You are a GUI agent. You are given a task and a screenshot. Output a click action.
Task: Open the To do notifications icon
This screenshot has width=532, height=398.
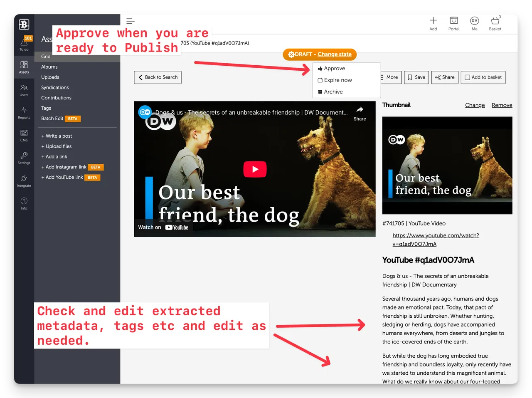[24, 43]
